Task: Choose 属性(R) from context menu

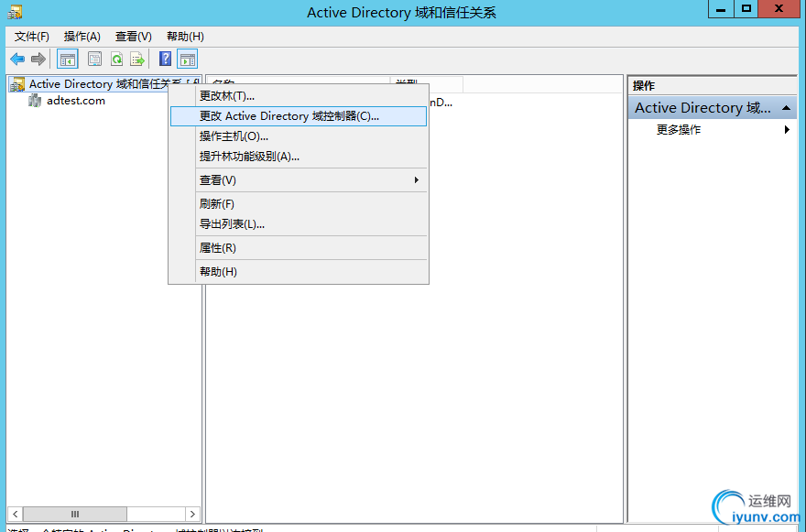Action: (299, 248)
